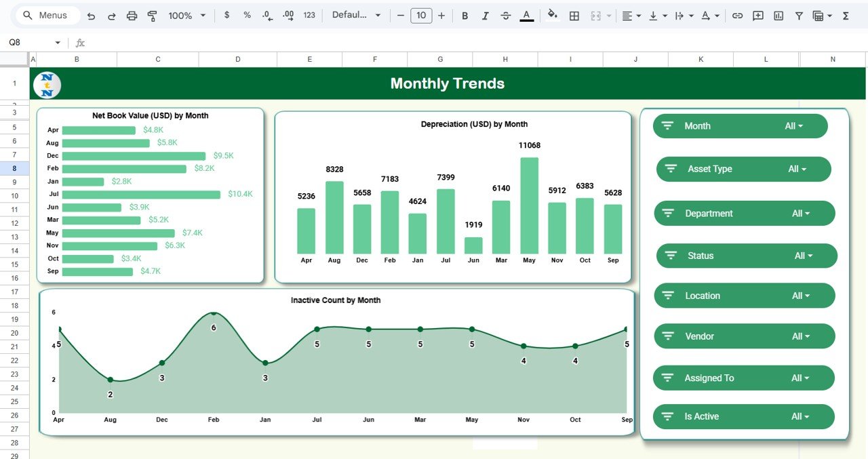This screenshot has width=868, height=459.
Task: Select the Paint format tool
Action: coord(152,16)
